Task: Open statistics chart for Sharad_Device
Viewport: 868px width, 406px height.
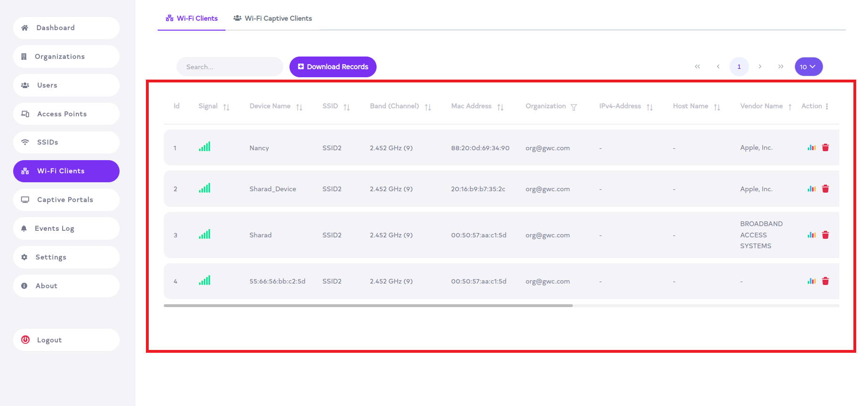Action: pyautogui.click(x=811, y=189)
